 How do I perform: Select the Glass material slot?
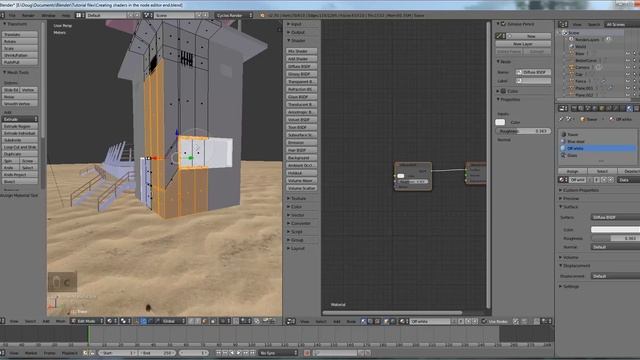coord(598,156)
